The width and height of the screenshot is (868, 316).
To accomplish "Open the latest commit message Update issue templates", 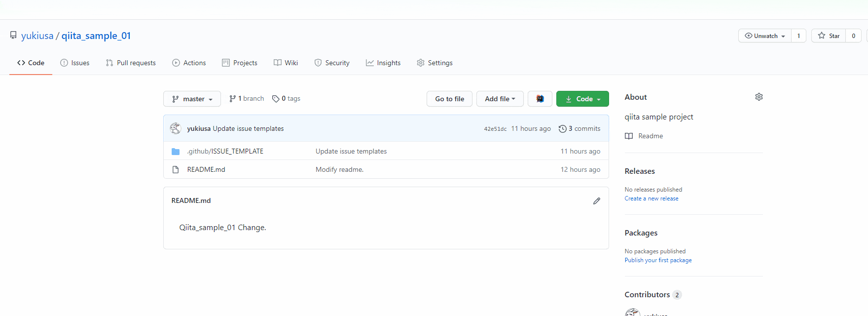I will point(248,128).
